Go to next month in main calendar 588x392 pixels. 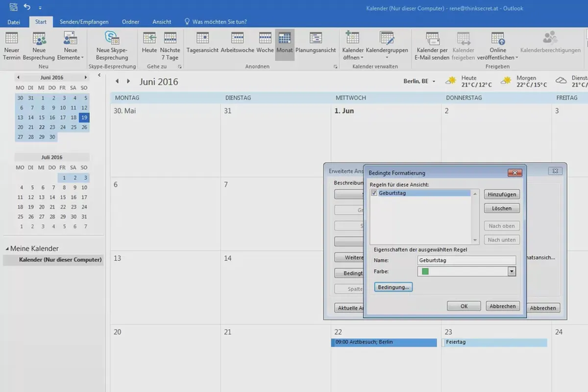click(x=128, y=81)
